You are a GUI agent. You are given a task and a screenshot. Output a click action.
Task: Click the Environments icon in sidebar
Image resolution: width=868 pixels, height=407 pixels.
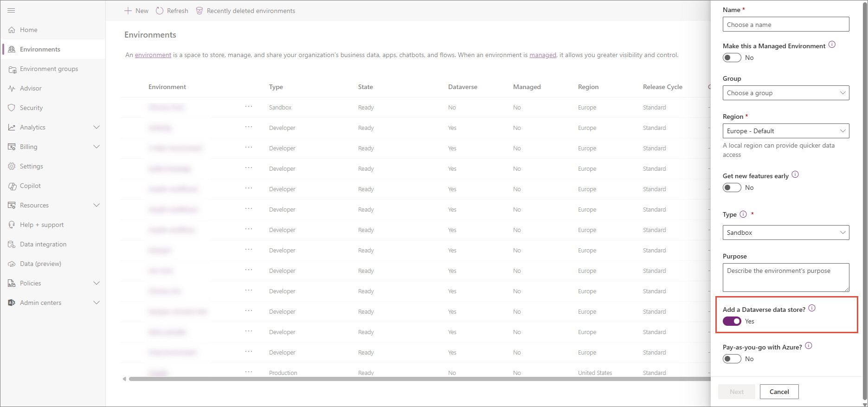[x=12, y=49]
